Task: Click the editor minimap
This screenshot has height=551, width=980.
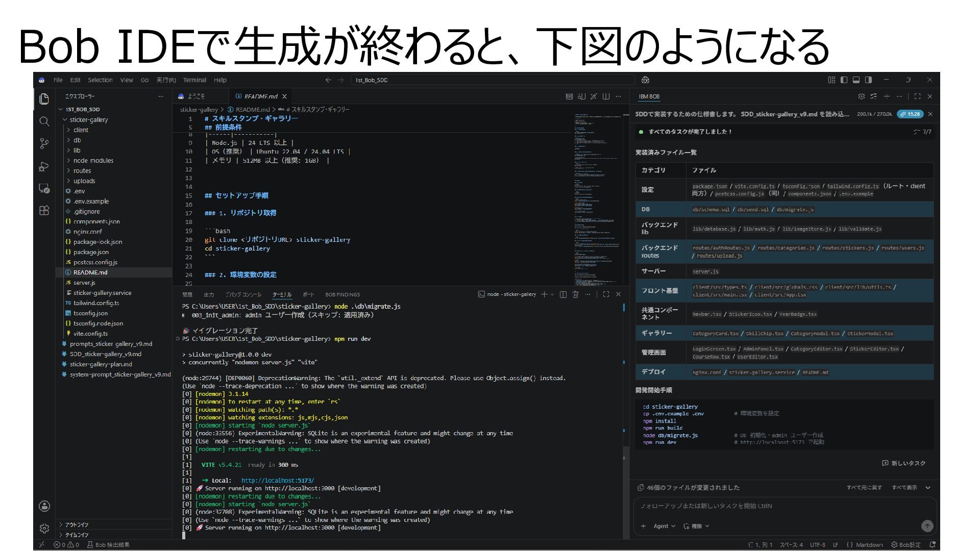Action: (597, 199)
